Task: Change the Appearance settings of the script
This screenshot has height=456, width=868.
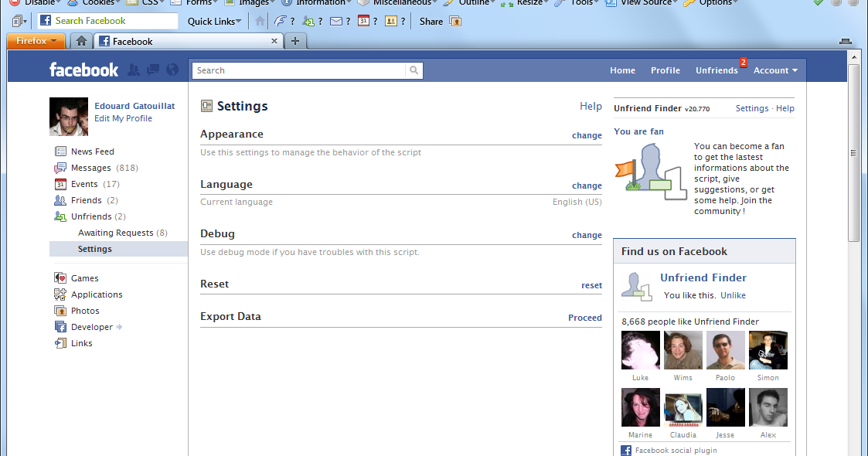Action: 587,134
